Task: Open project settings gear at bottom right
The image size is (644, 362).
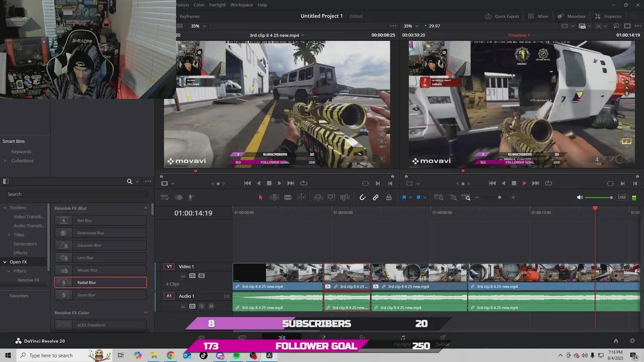Action: point(632,341)
